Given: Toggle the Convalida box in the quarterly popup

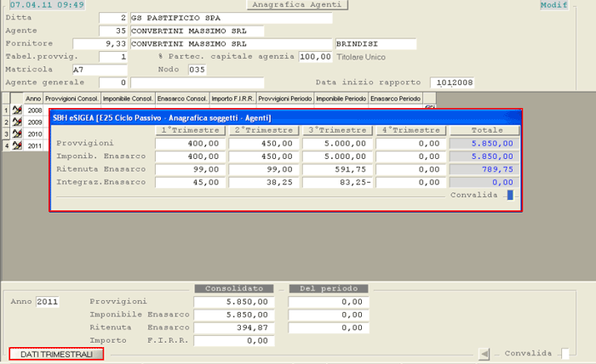Looking at the screenshot, I should point(510,195).
